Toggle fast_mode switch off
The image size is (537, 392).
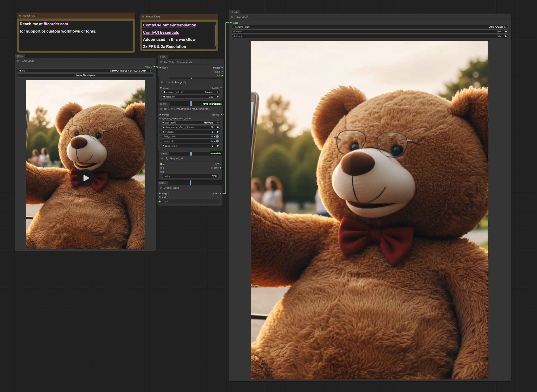(x=217, y=136)
